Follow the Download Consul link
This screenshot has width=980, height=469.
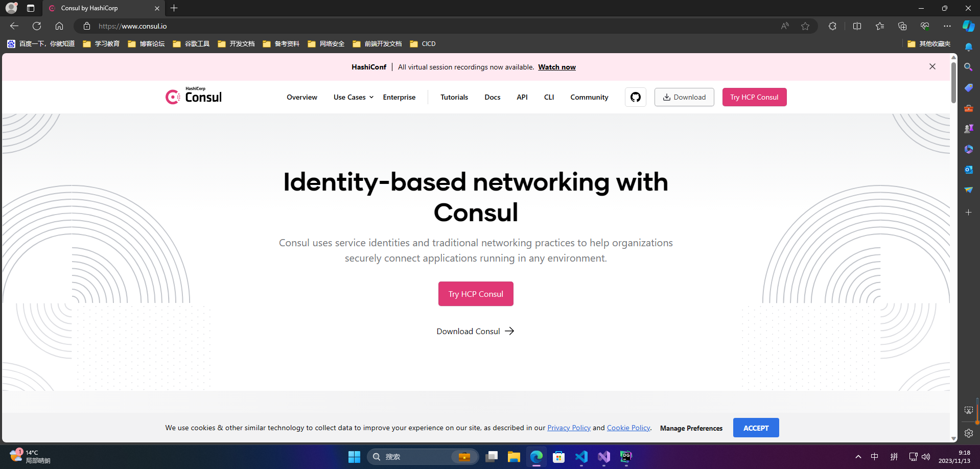pos(475,331)
